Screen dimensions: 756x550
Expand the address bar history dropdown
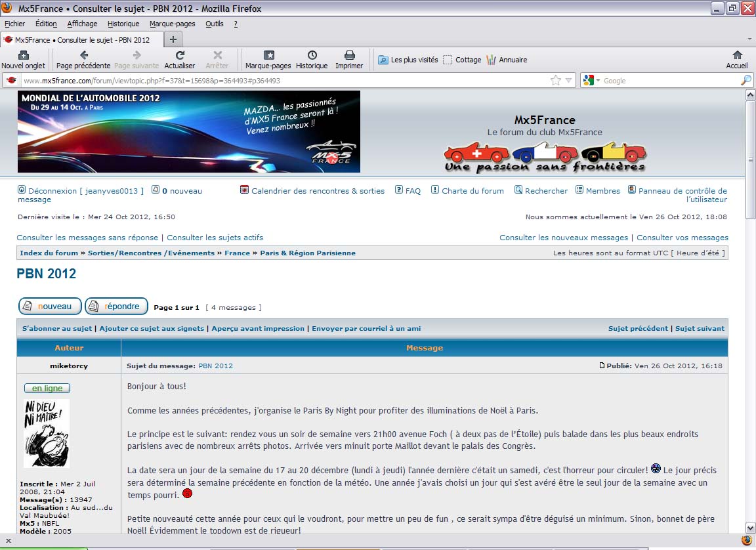[x=568, y=81]
